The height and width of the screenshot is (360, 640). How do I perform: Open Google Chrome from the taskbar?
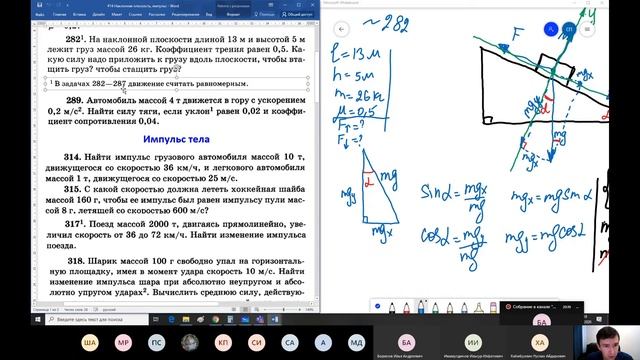(216, 319)
